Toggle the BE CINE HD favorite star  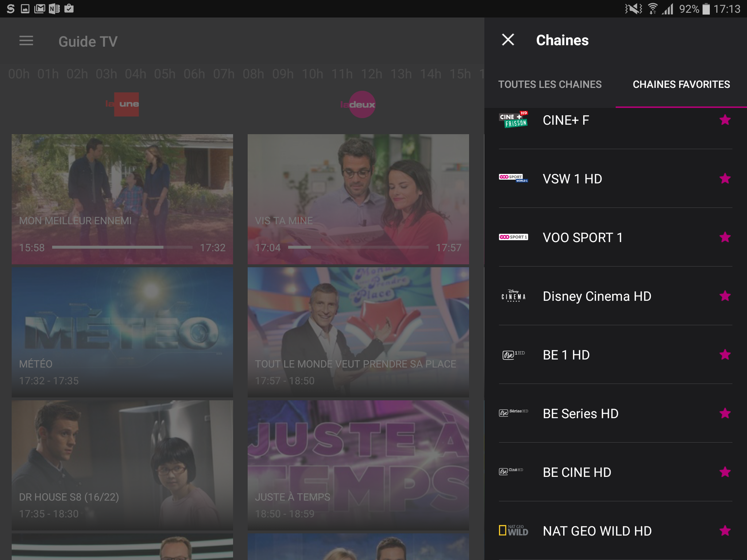point(725,472)
